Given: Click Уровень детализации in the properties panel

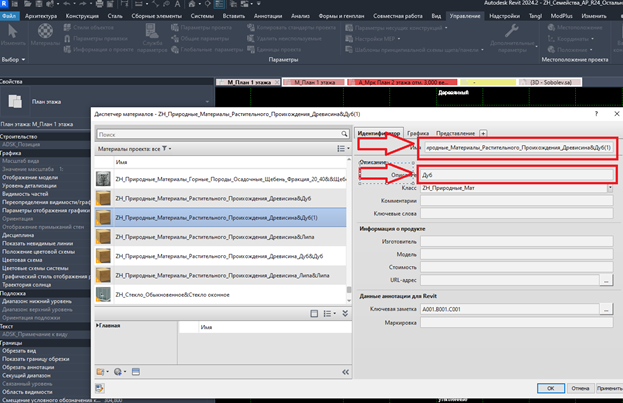Looking at the screenshot, I should 29,186.
